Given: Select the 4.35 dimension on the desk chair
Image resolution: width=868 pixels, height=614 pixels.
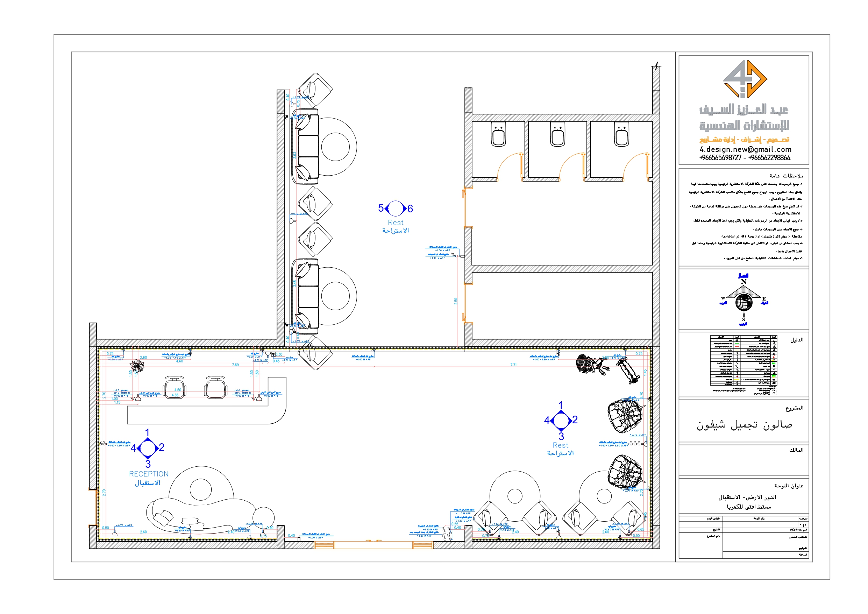Looking at the screenshot, I should (175, 395).
